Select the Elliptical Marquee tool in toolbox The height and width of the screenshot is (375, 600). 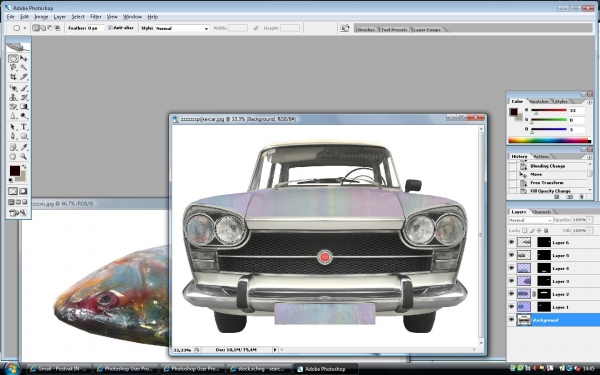tap(13, 59)
